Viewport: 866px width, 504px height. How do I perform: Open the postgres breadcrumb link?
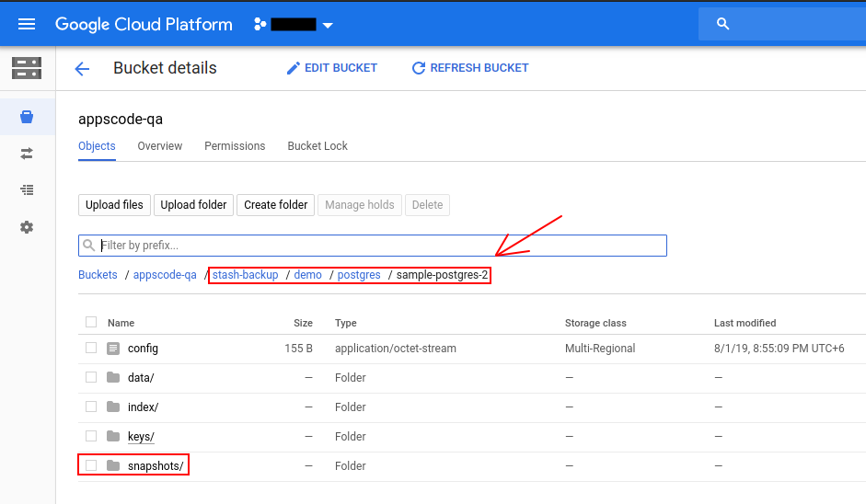[359, 275]
